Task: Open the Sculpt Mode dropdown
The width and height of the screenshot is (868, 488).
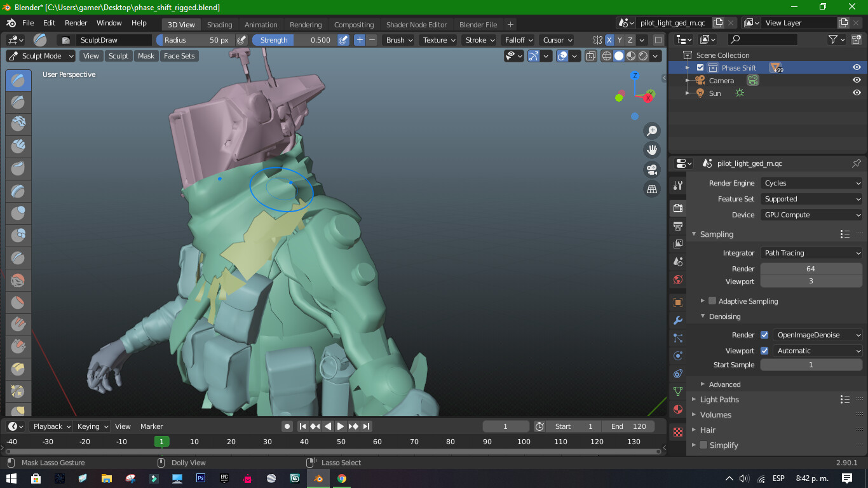Action: 41,56
